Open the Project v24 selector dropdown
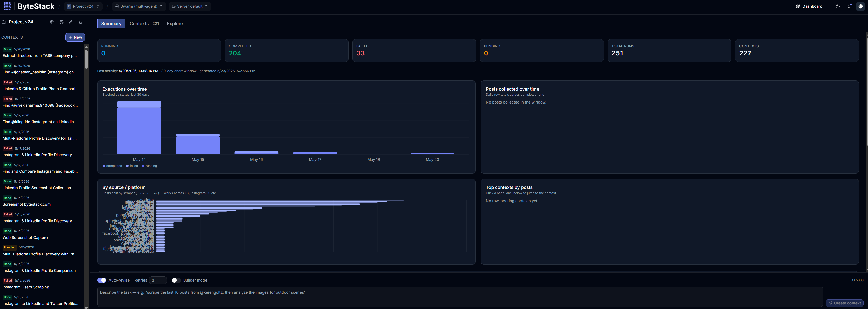Screen dimensions: 868x309 tap(83, 6)
